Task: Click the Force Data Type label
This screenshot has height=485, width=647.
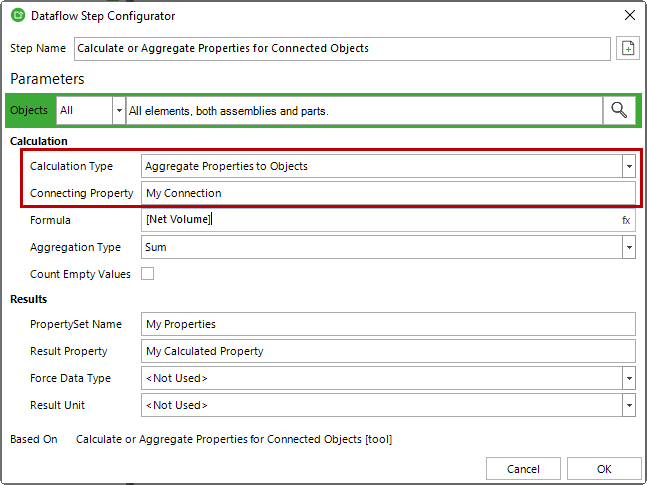Action: pos(71,378)
